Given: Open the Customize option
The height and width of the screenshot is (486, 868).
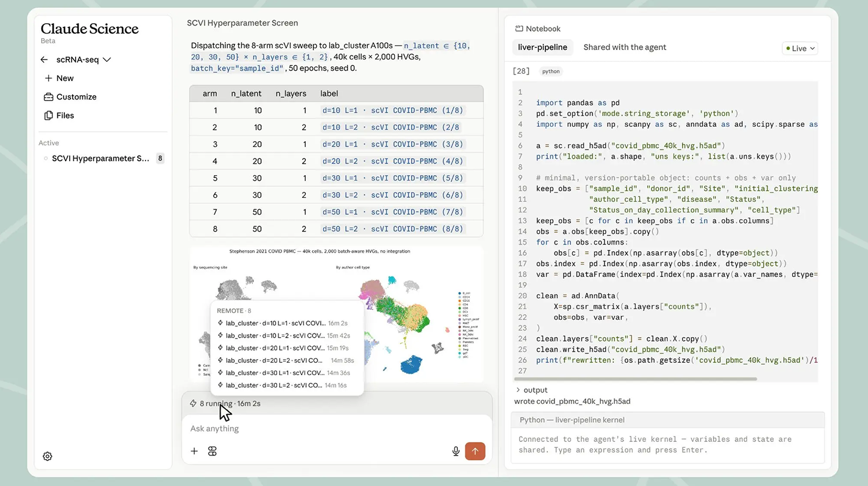Looking at the screenshot, I should (x=70, y=96).
